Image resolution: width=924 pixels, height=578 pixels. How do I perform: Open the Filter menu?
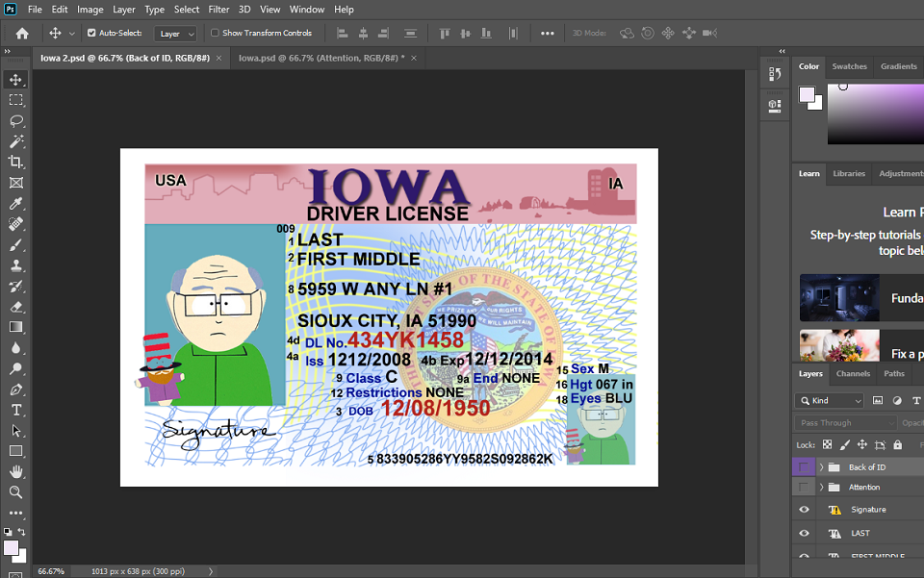219,10
